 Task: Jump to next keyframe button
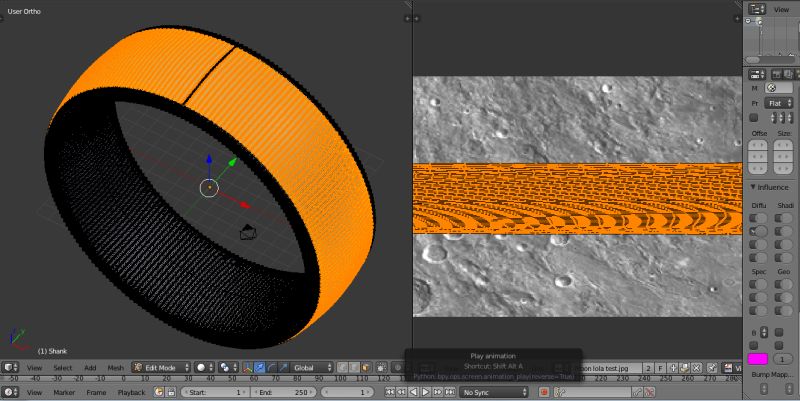(x=437, y=392)
